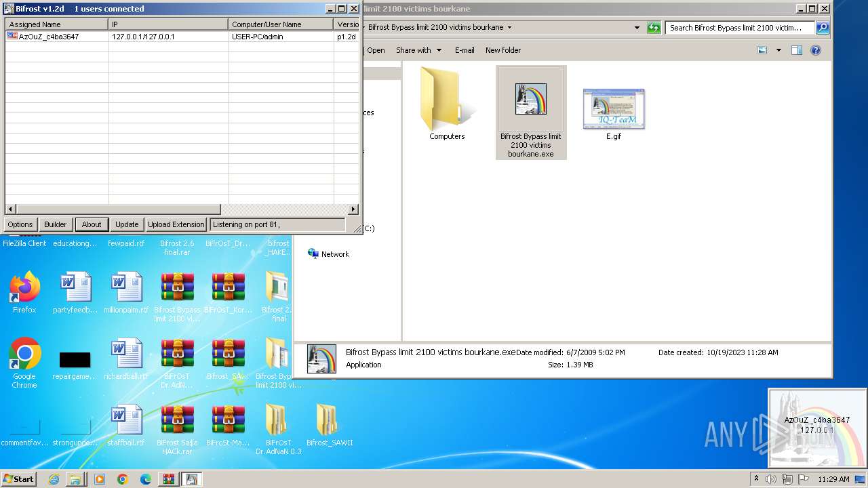Open Google Chrome desktop shortcut

[24, 363]
